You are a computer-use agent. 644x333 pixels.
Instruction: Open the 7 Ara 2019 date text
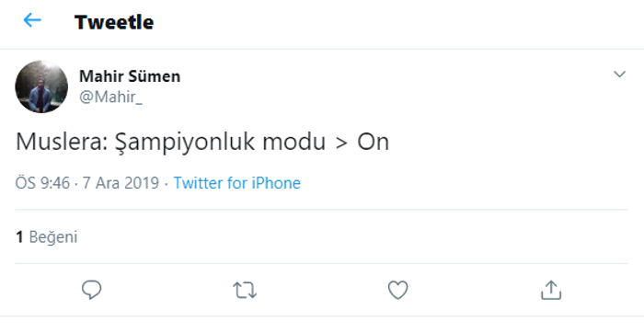pos(121,183)
